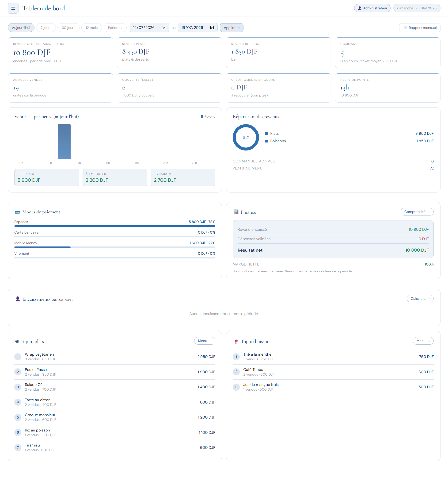The image size is (448, 477).
Task: Click the Encaissements par caissier person icon
Action: coord(18,299)
